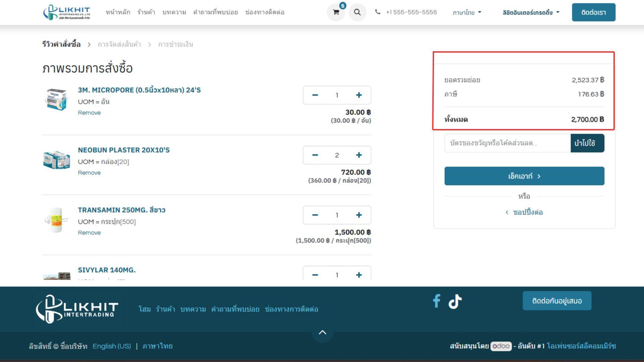Open the 3M Micropore product thumbnail
644x362 pixels.
(x=56, y=99)
